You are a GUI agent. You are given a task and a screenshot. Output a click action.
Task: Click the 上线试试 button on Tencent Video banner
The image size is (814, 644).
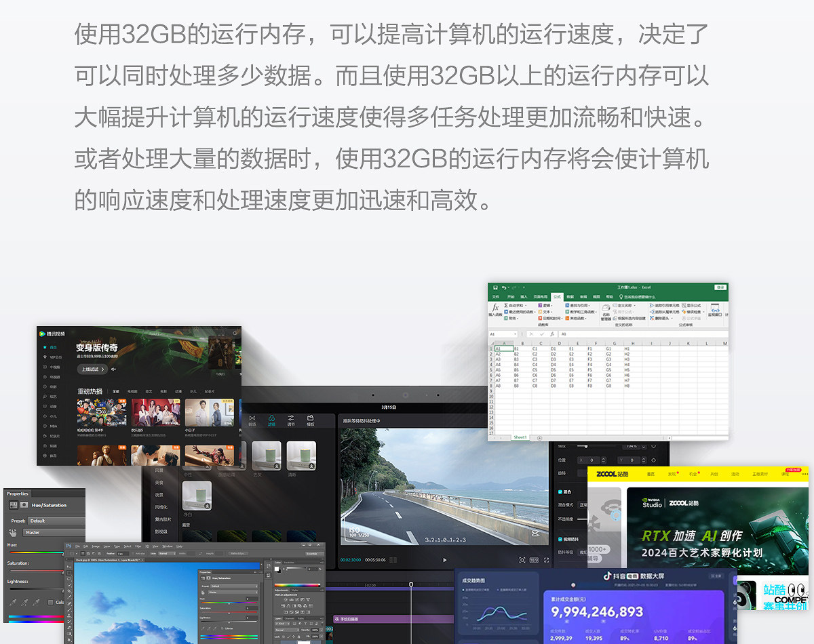click(x=92, y=369)
